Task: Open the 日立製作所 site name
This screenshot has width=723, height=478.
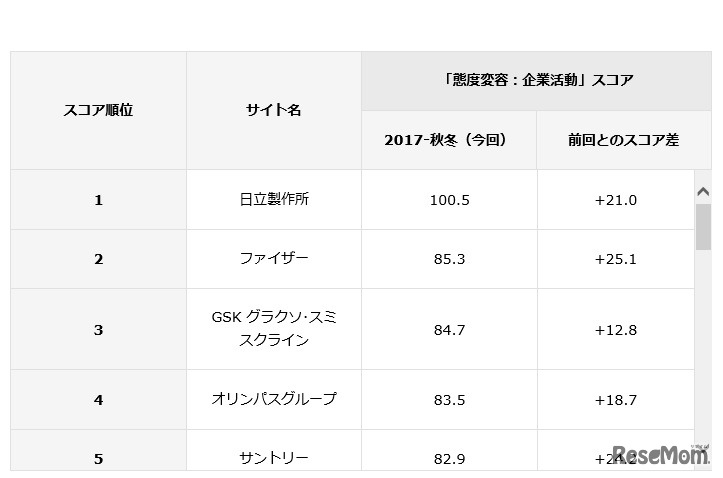Action: [x=273, y=199]
